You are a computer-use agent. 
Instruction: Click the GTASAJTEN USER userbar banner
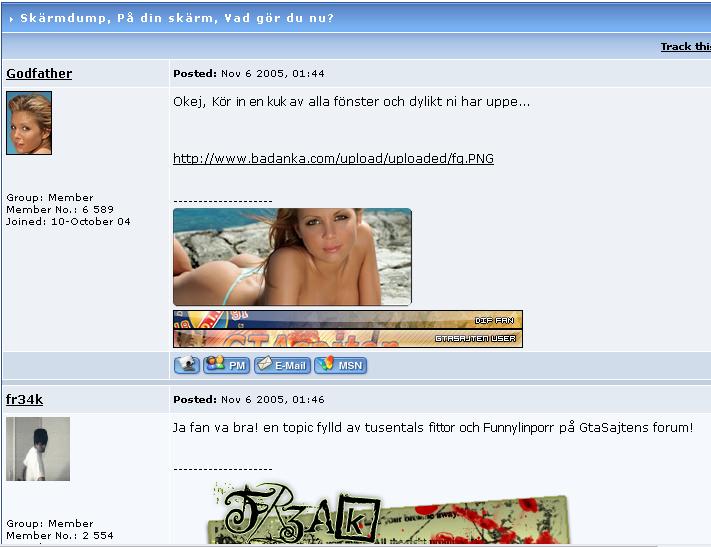point(348,338)
